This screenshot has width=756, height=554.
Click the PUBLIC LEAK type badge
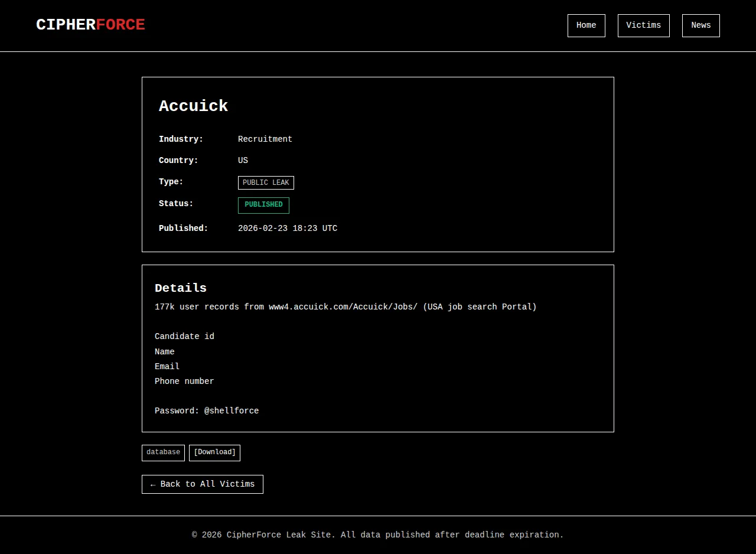point(266,183)
